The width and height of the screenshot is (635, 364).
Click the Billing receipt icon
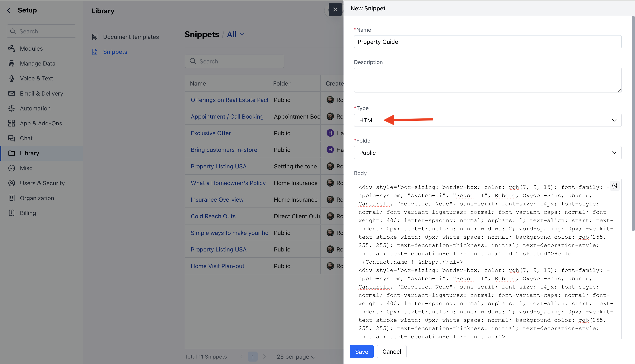coord(12,213)
